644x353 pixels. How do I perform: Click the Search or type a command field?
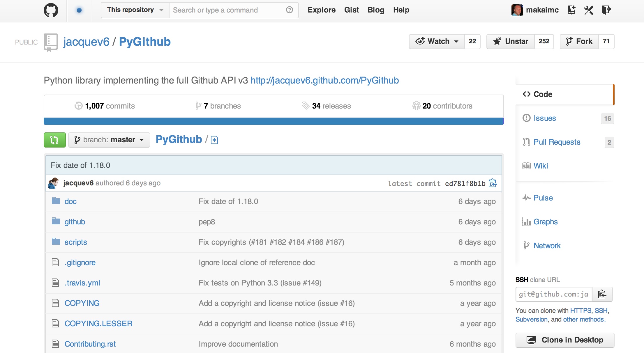[227, 10]
